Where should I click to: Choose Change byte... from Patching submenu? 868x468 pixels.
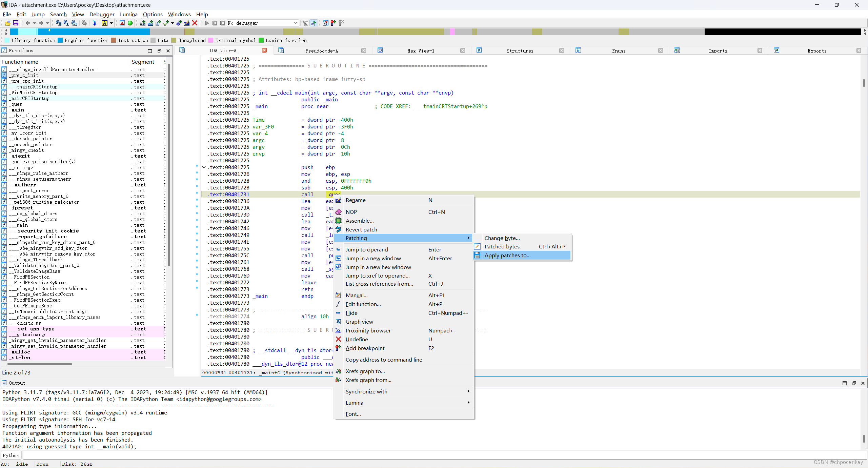(x=502, y=238)
